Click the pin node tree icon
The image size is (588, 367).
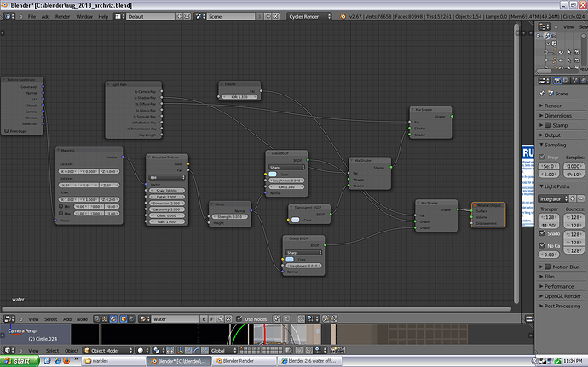tap(276, 319)
